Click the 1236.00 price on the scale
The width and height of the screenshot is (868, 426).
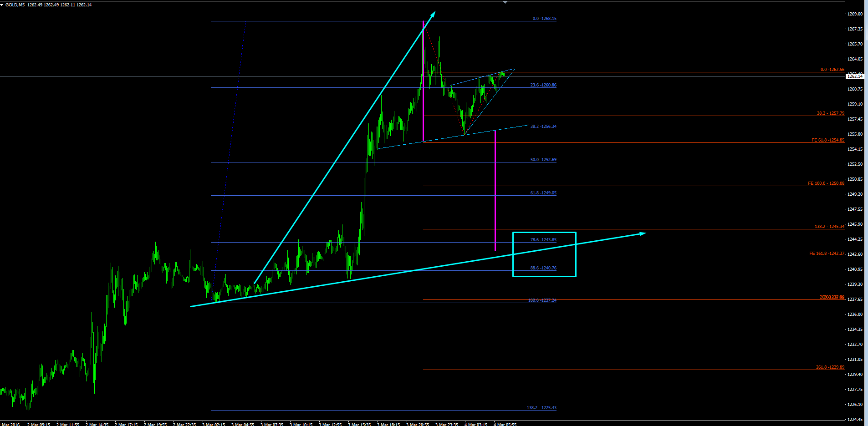(x=855, y=314)
